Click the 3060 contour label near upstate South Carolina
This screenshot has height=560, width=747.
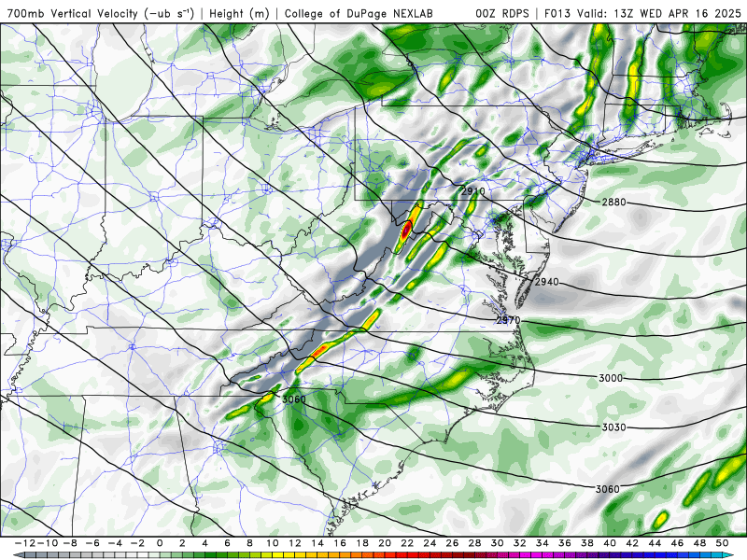pos(294,399)
